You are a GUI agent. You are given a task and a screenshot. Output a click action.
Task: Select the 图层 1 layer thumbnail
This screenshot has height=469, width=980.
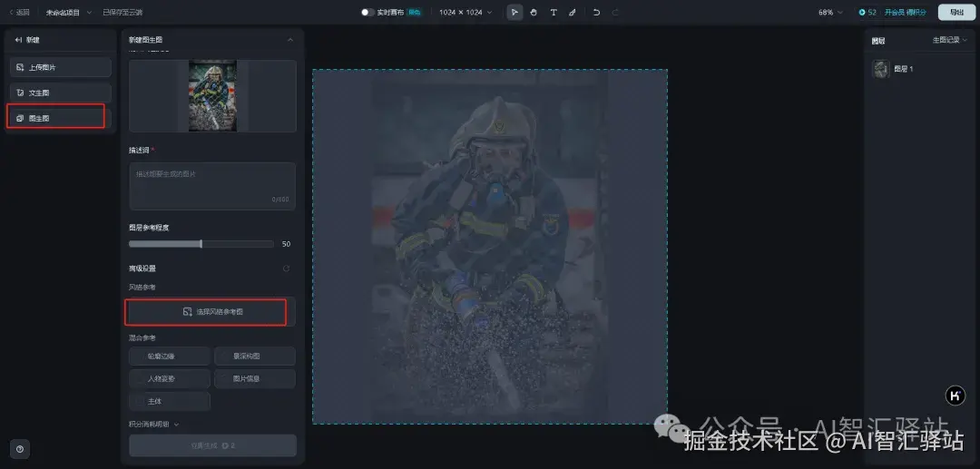[880, 69]
